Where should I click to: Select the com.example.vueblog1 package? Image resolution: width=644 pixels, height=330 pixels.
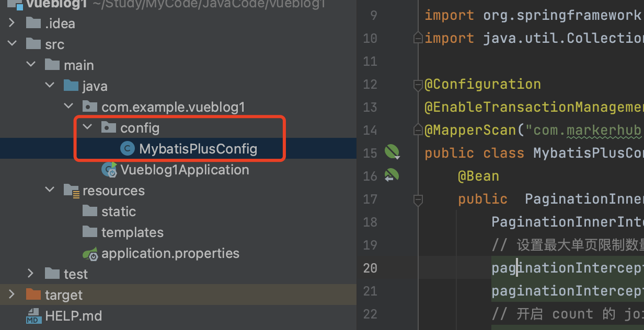pos(172,107)
